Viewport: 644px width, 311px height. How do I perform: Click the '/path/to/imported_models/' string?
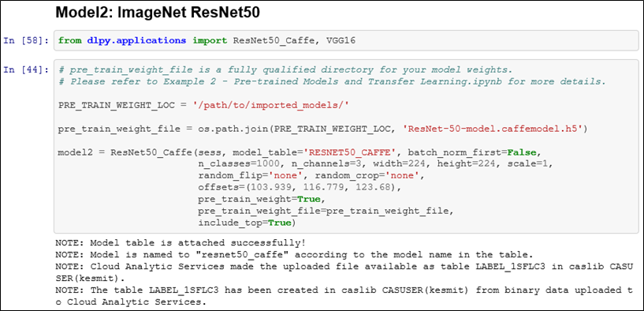coord(271,105)
